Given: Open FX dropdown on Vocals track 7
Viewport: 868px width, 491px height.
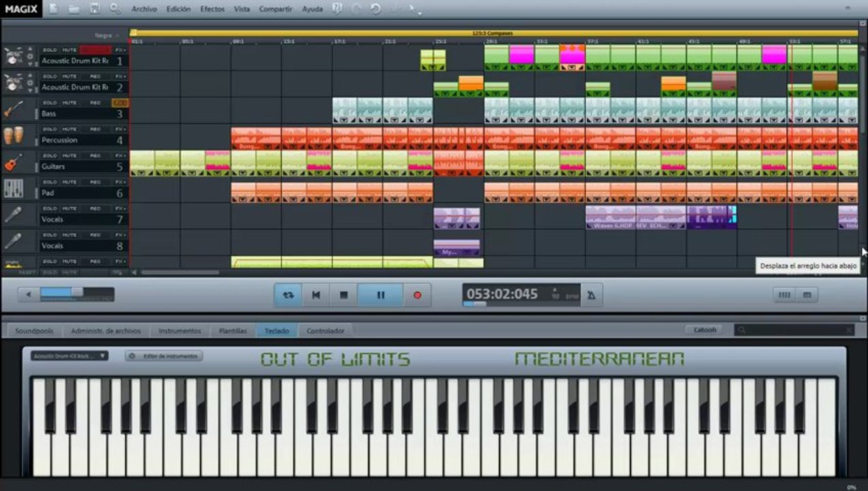Looking at the screenshot, I should coord(120,208).
